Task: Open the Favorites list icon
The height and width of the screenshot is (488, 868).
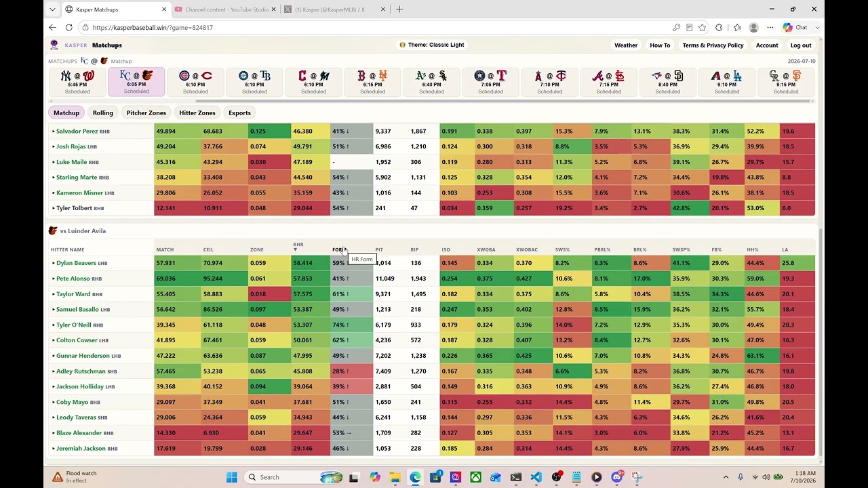Action: pos(737,27)
